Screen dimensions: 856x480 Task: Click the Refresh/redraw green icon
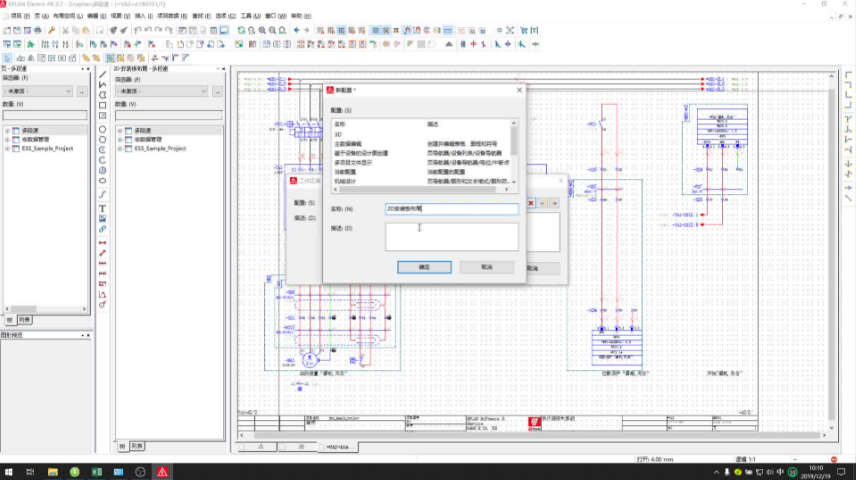click(x=241, y=31)
